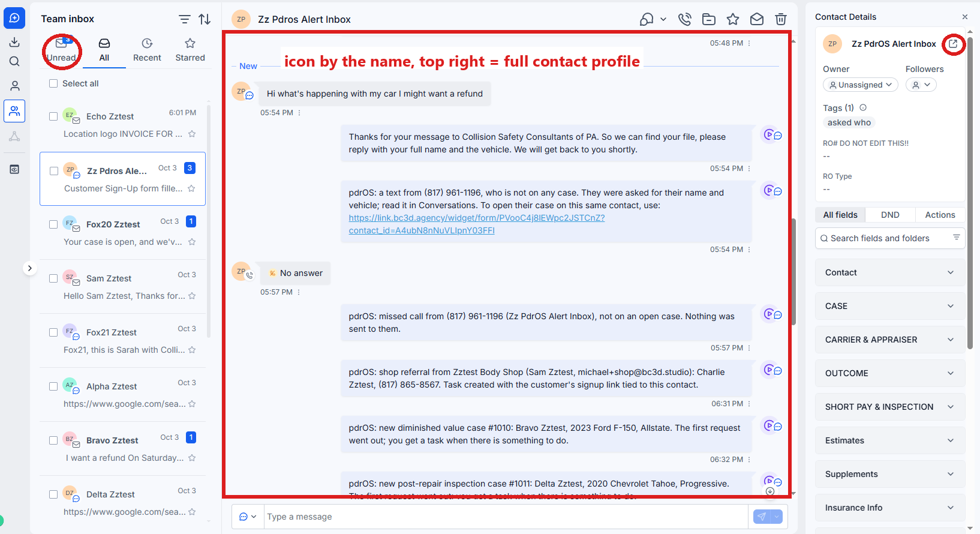Click the sort arrows icon in Team inbox
This screenshot has height=534, width=980.
205,19
